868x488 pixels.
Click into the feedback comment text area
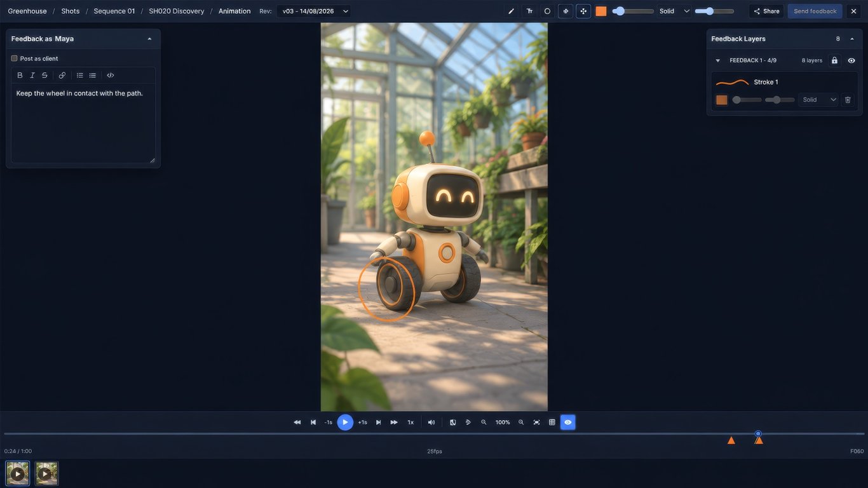83,123
